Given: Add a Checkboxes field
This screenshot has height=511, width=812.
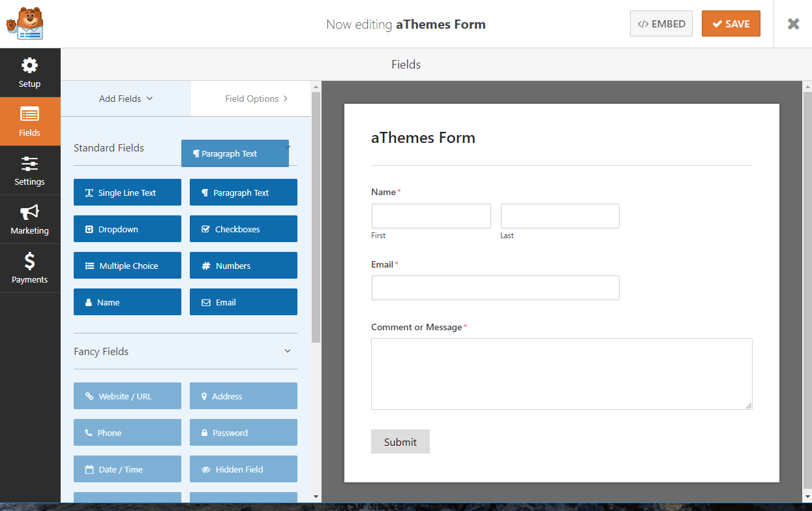Looking at the screenshot, I should coord(243,228).
